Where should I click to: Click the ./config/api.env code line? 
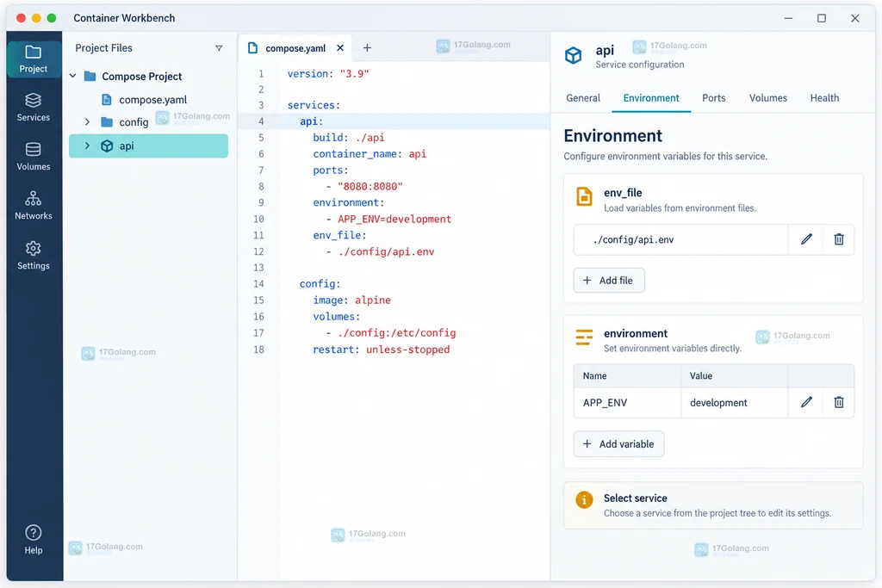pyautogui.click(x=380, y=252)
